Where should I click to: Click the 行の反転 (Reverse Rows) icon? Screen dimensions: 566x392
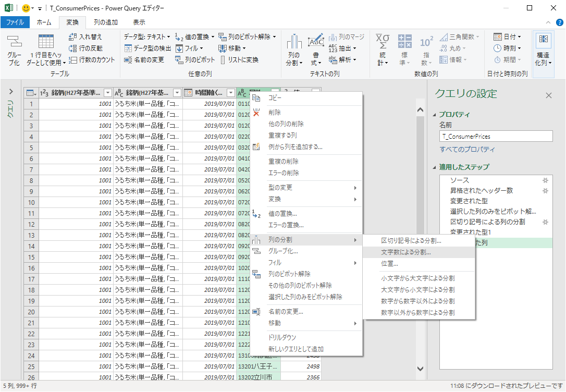pos(73,48)
